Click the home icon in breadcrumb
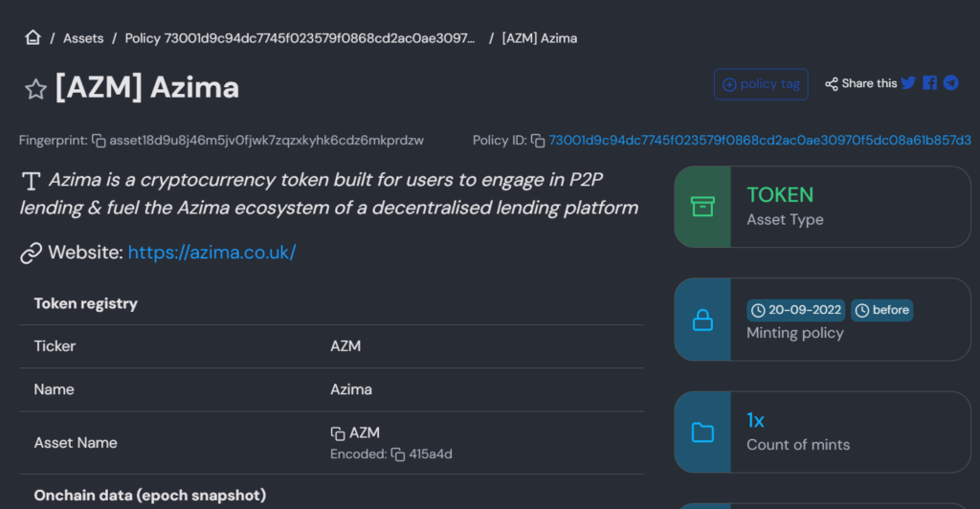The width and height of the screenshot is (980, 509). [x=33, y=38]
